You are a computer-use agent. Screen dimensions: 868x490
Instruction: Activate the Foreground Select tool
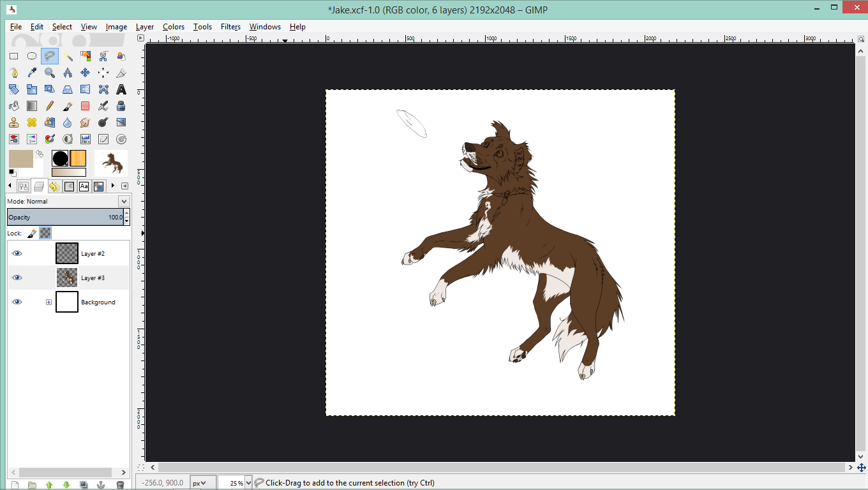click(121, 56)
